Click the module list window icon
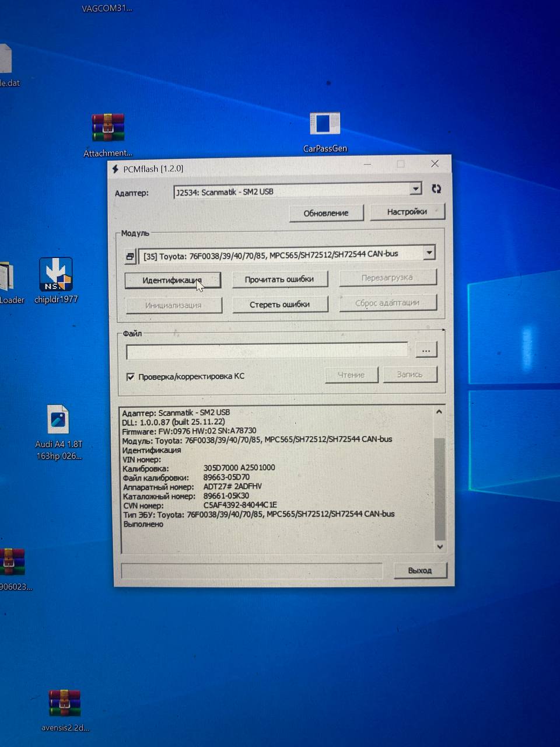Viewport: 560px width, 747px height. tap(130, 256)
